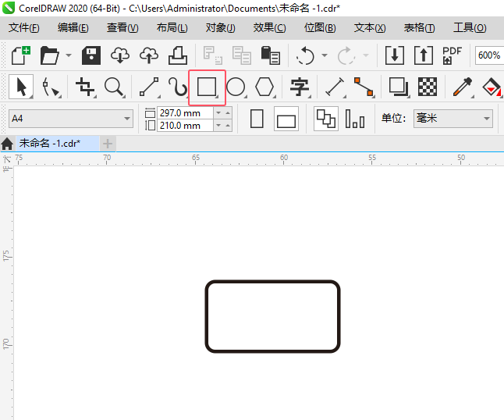Select the Artistic Media tool

click(x=178, y=87)
